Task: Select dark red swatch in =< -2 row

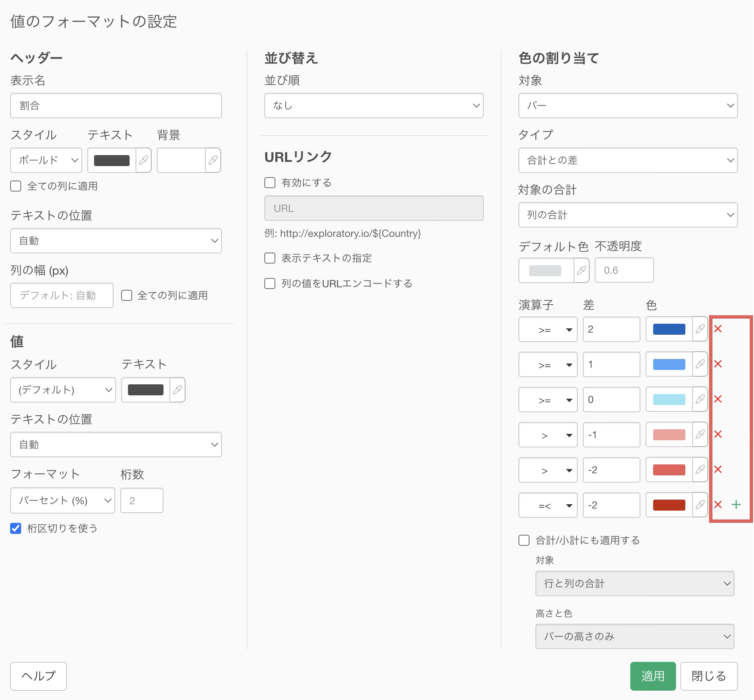Action: 669,505
